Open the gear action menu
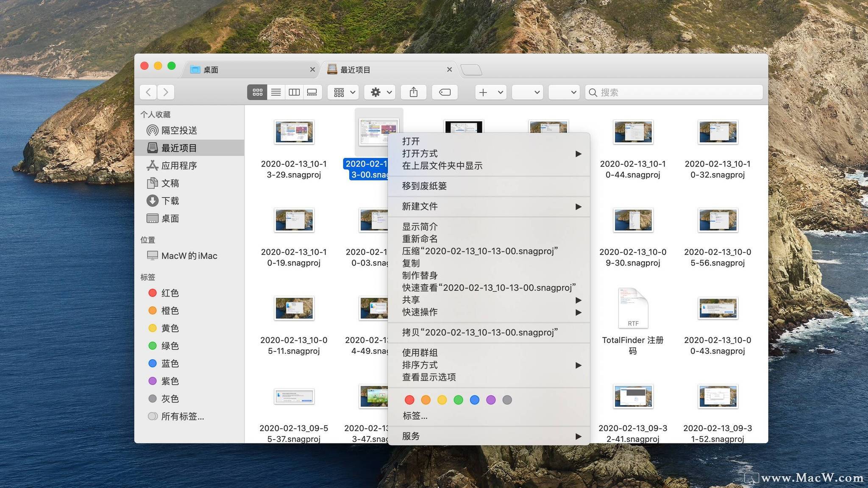This screenshot has height=488, width=868. pos(380,92)
